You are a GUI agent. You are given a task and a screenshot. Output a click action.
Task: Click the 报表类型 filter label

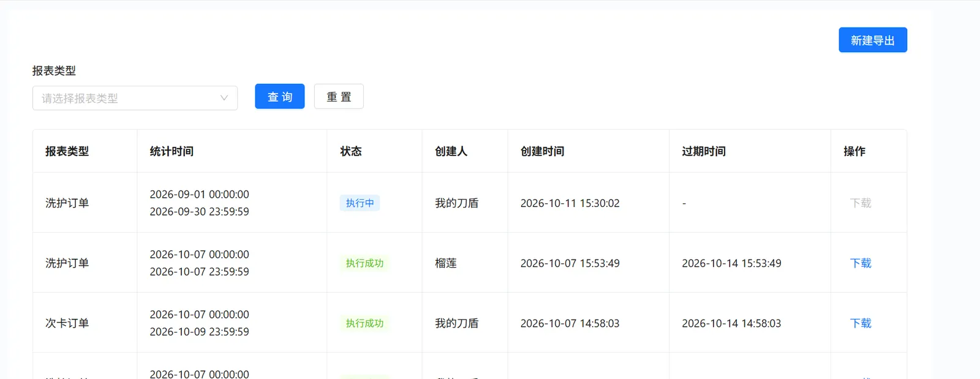[x=54, y=71]
